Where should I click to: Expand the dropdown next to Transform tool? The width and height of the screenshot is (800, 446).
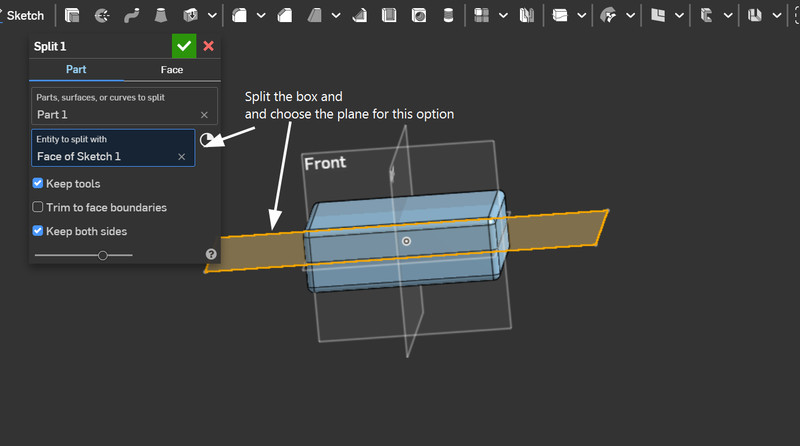point(631,16)
